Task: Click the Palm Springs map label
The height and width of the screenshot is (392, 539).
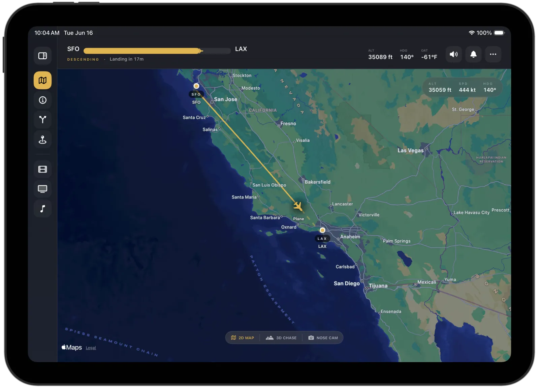Action: (x=397, y=241)
